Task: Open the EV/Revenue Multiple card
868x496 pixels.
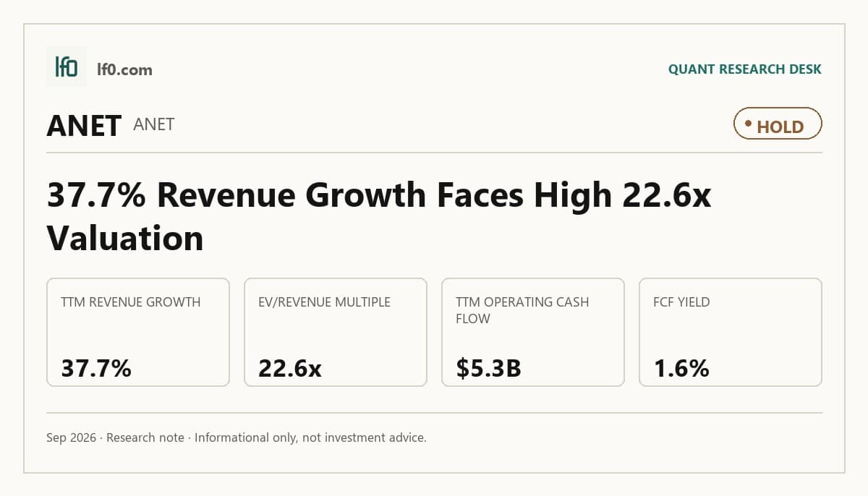Action: pyautogui.click(x=336, y=332)
